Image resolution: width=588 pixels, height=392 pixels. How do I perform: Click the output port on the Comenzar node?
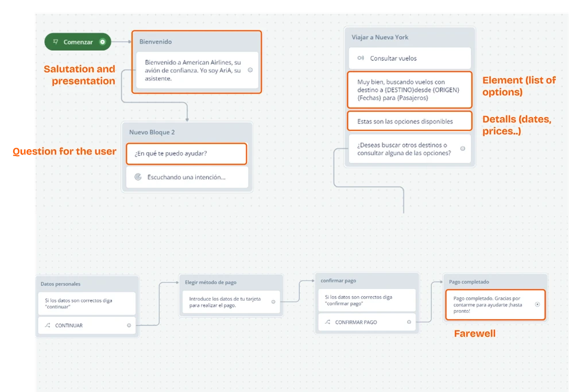102,42
